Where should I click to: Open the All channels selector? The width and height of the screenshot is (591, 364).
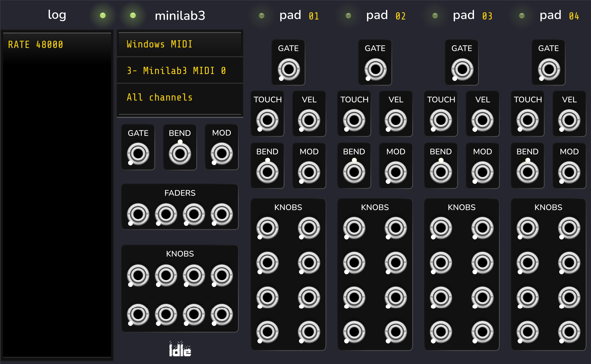pyautogui.click(x=179, y=97)
